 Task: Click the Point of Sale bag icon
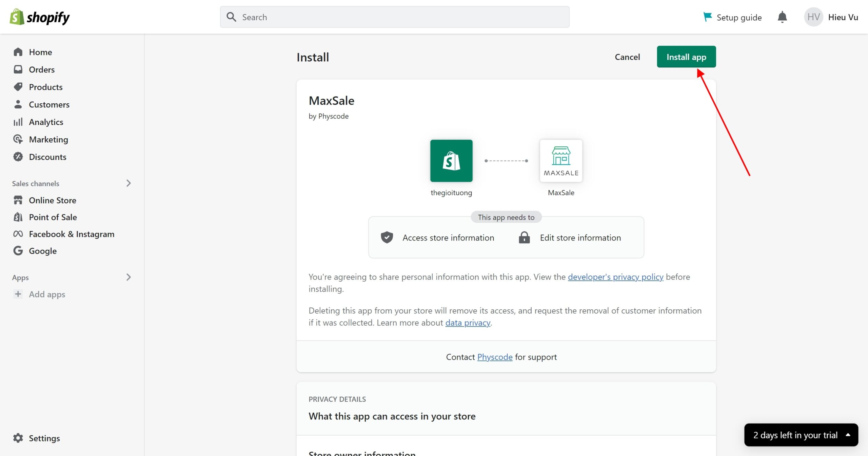tap(18, 217)
